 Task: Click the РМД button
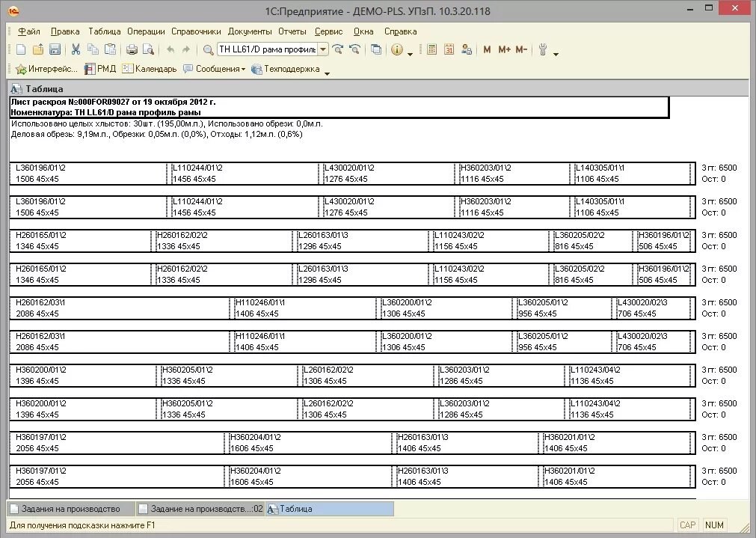tap(100, 69)
